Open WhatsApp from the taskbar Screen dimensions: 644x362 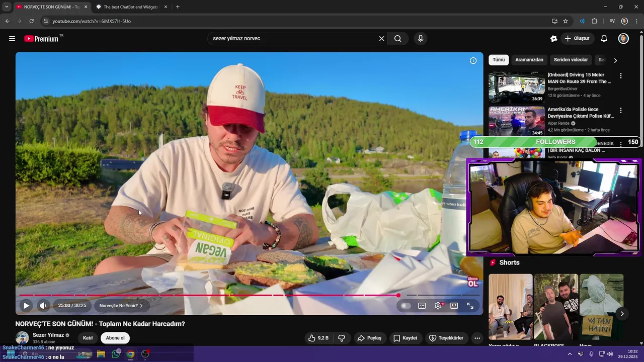tap(116, 354)
